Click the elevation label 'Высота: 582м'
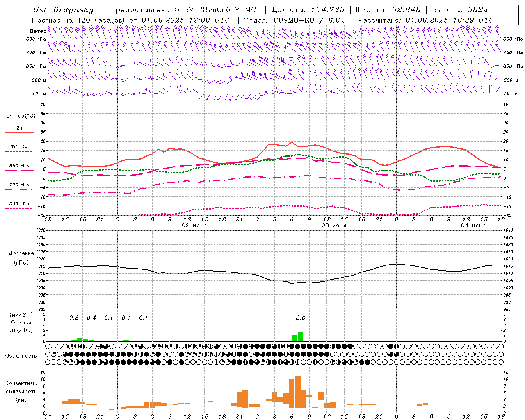525x420 pixels. 460,10
